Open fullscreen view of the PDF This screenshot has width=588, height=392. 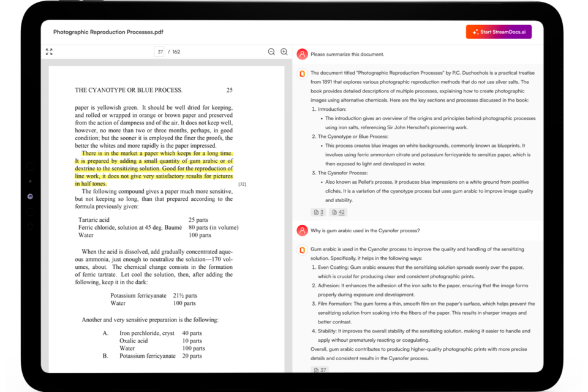(49, 52)
